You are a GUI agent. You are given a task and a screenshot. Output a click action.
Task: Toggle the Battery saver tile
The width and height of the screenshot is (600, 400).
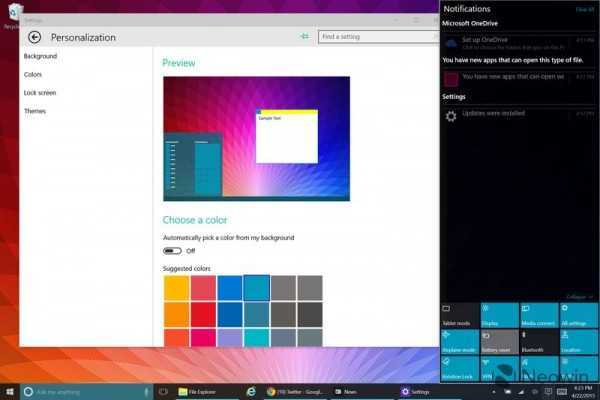pyautogui.click(x=499, y=342)
